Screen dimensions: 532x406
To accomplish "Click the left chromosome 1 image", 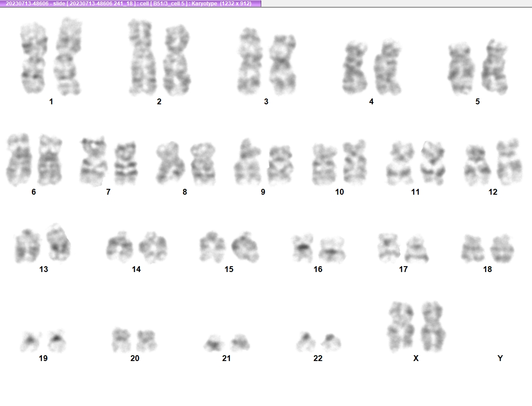I will (x=33, y=58).
